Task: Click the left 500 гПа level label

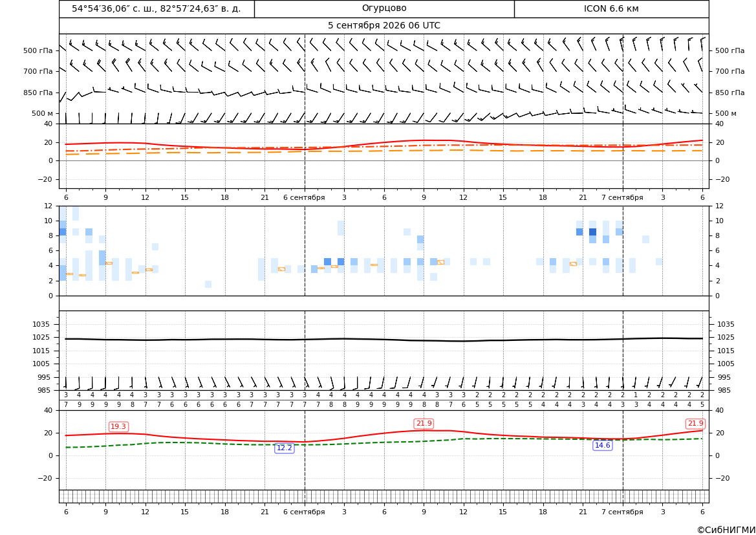Action: pyautogui.click(x=38, y=50)
